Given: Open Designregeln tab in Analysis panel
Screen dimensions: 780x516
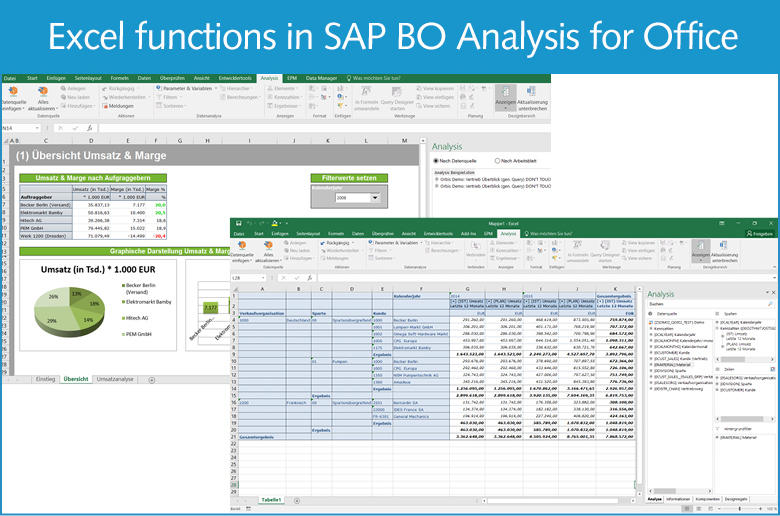Looking at the screenshot, I should 736,499.
